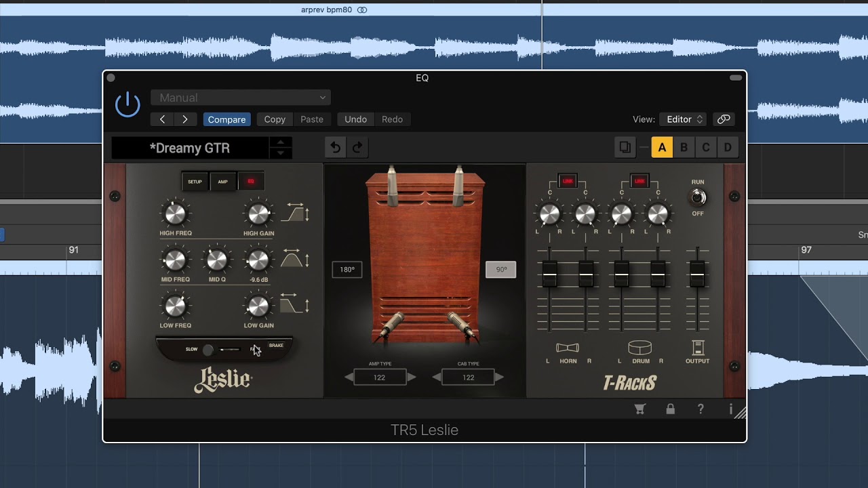Open help with the question mark icon

pyautogui.click(x=701, y=409)
